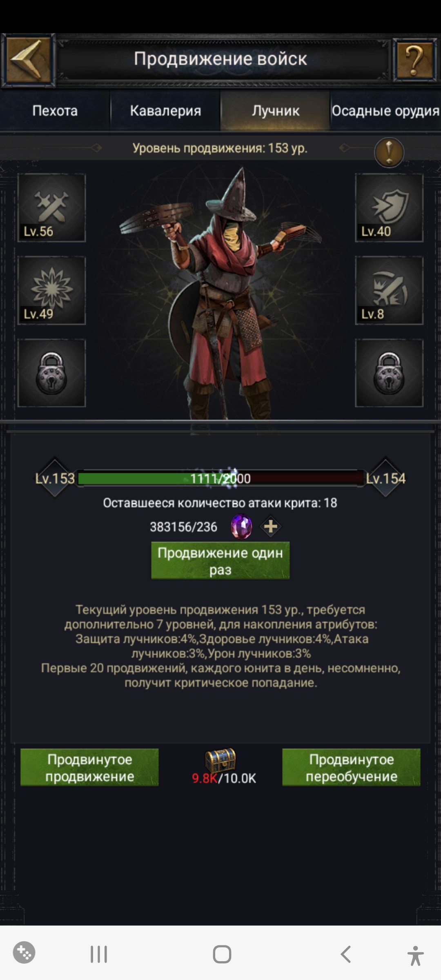The image size is (441, 980).
Task: Switch to the Осадные орудия tab
Action: click(x=385, y=111)
